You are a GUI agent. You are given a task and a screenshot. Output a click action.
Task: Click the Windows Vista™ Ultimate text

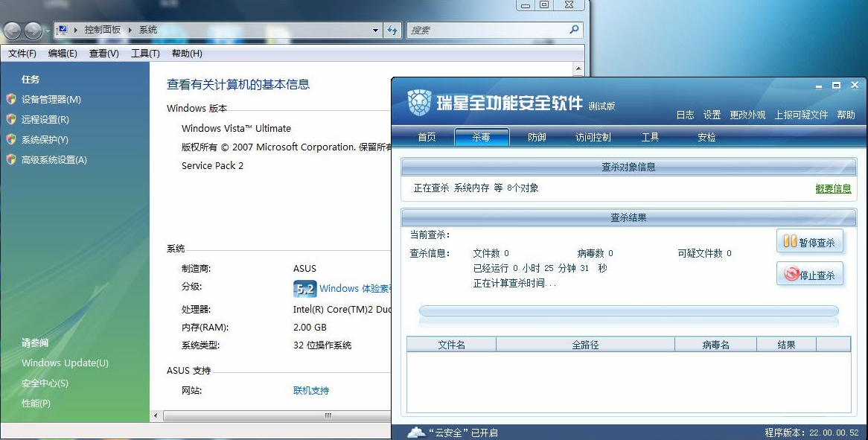click(237, 128)
